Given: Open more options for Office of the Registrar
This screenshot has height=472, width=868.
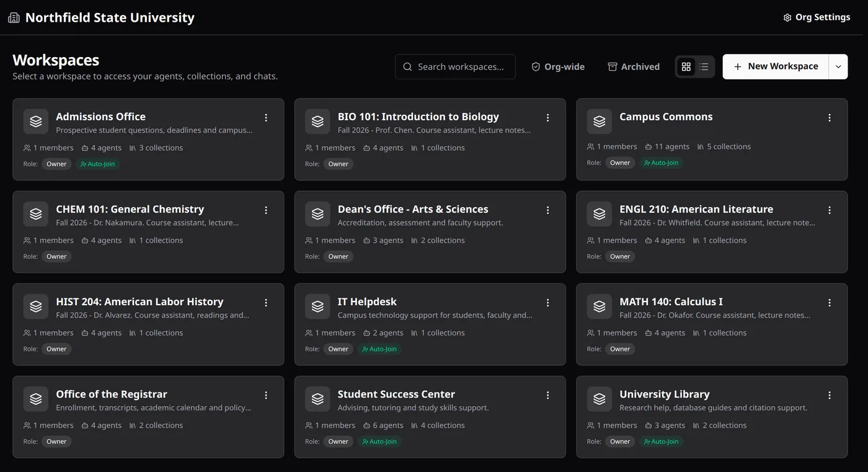Looking at the screenshot, I should pyautogui.click(x=266, y=395).
